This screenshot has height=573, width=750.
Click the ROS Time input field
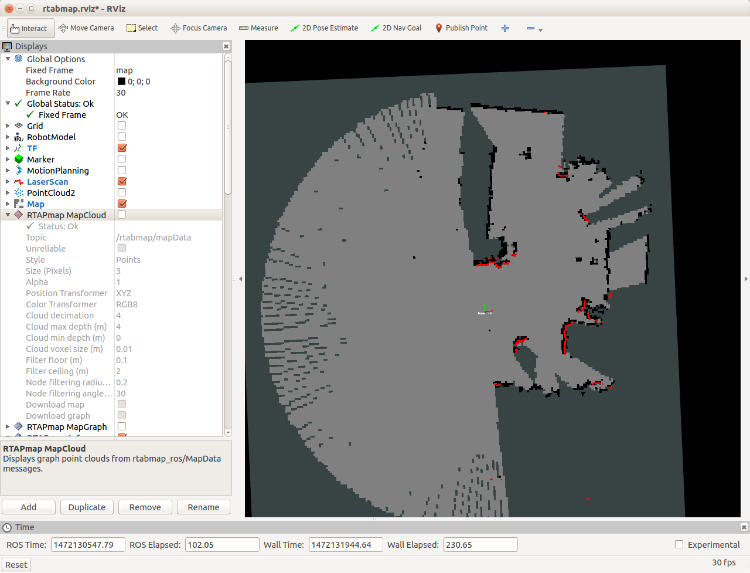pyautogui.click(x=87, y=545)
